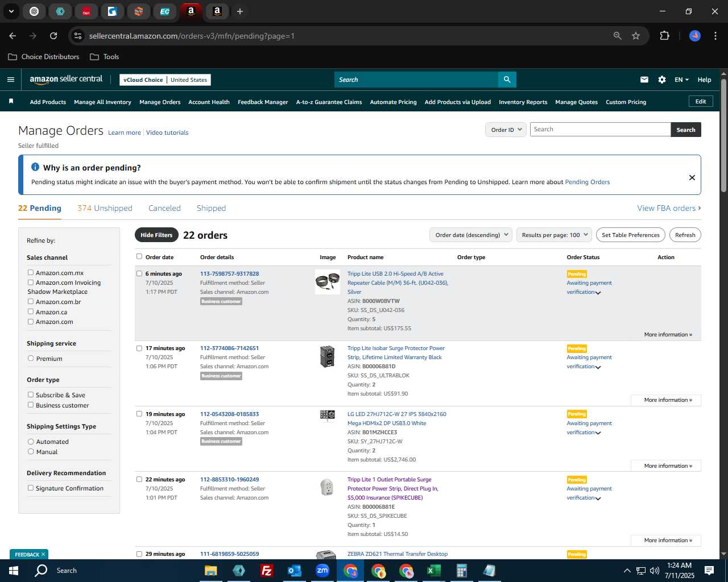Expand Awaiting payment verification for first order
728x582 pixels.
pos(598,293)
